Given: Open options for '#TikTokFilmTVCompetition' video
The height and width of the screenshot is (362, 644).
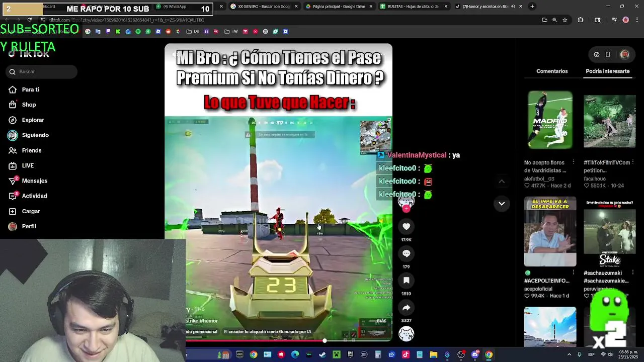Looking at the screenshot, I should click(633, 162).
